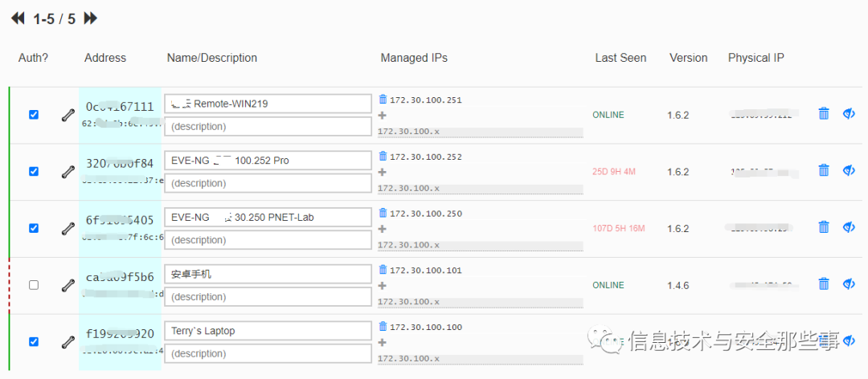Image resolution: width=868 pixels, height=379 pixels.
Task: Add managed IP for Terry's Laptop
Action: coord(383,342)
